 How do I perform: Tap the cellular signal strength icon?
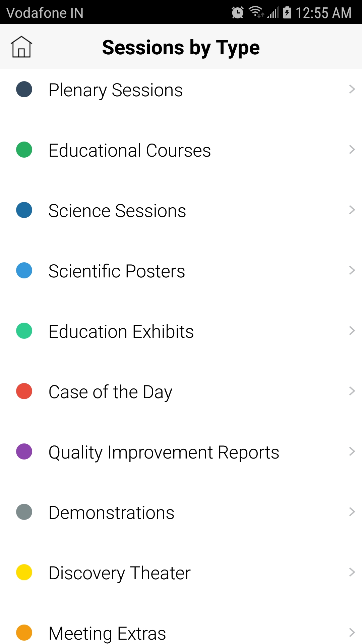click(273, 13)
